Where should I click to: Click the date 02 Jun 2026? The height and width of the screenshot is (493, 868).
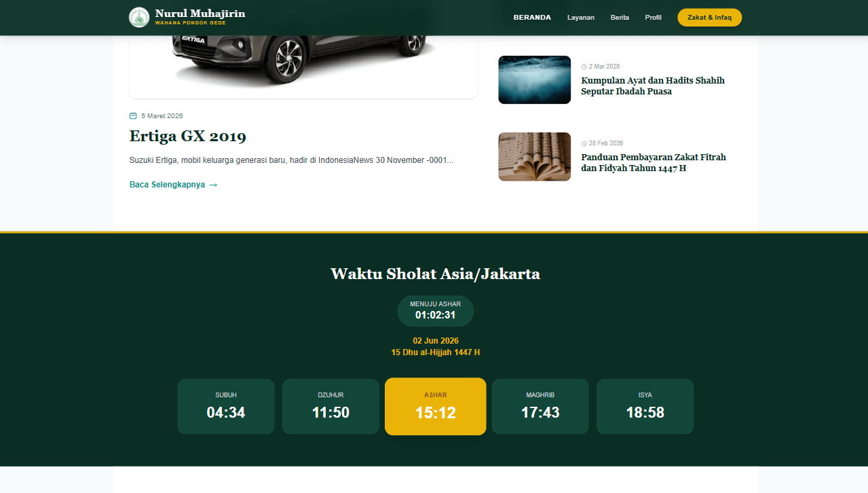[436, 341]
